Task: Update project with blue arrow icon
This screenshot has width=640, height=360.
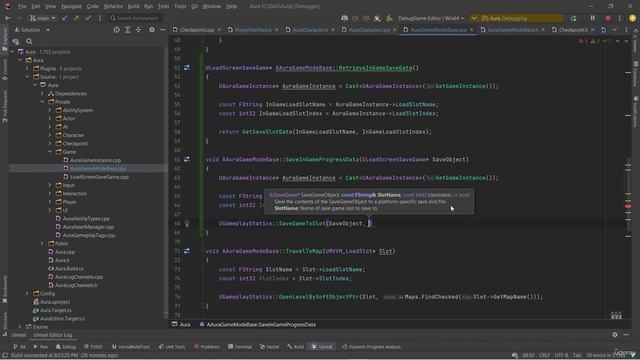Action: click(64, 18)
